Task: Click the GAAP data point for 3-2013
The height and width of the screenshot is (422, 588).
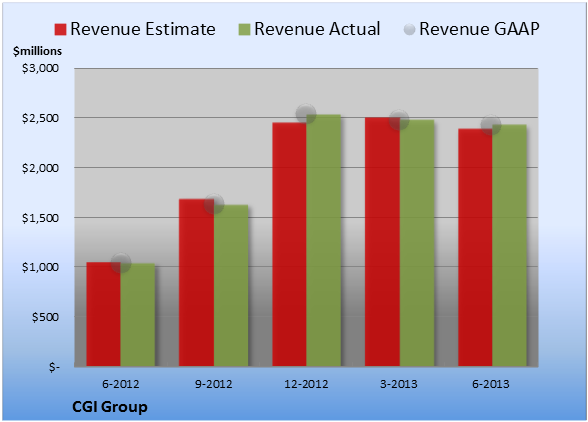Action: point(399,120)
